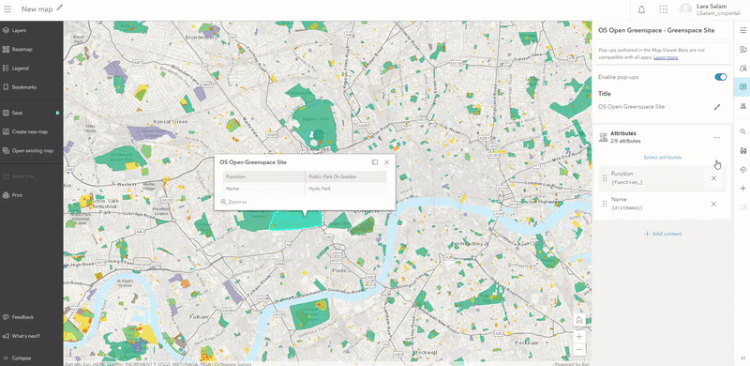Open the notifications bell icon
The image size is (750, 366).
[641, 10]
